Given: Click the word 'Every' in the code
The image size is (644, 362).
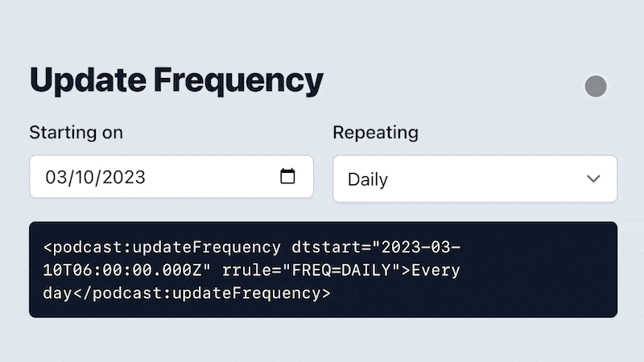Looking at the screenshot, I should coord(436,271).
